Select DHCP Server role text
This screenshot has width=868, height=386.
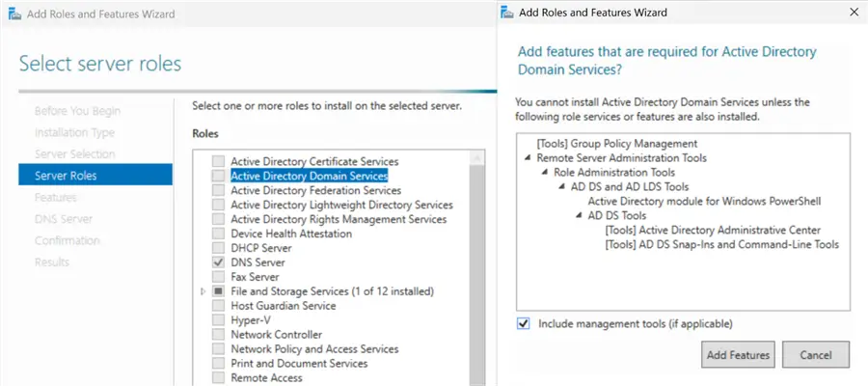click(x=260, y=248)
